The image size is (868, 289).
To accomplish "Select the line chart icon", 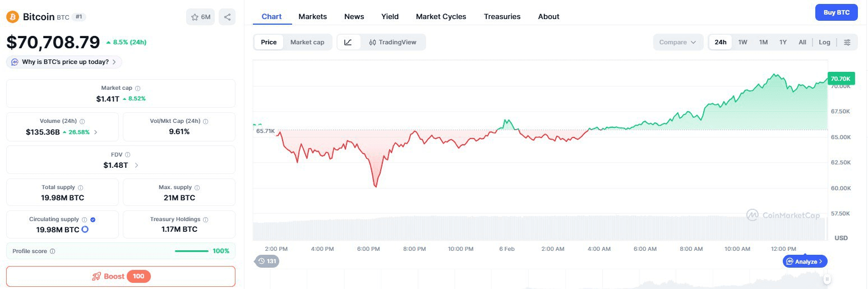I will click(348, 42).
